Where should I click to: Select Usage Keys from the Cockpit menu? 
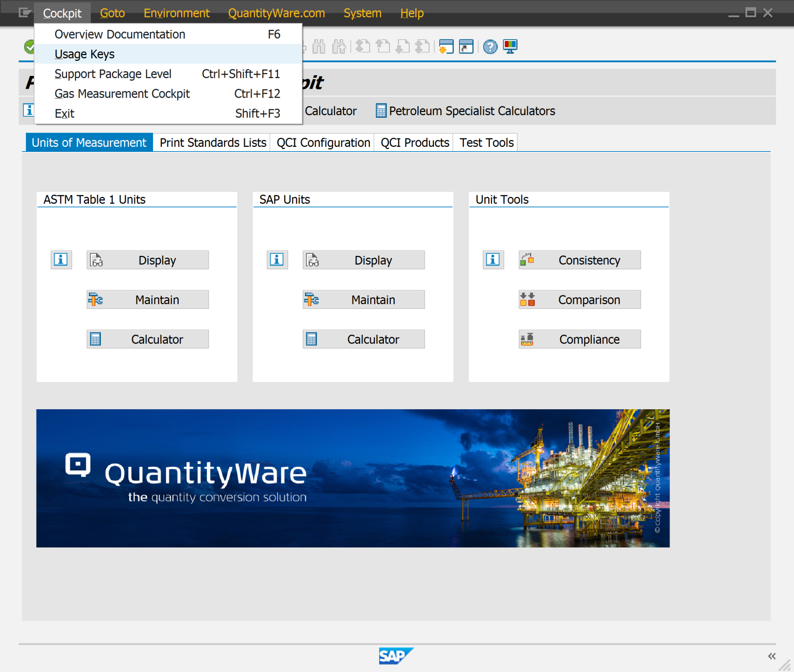tap(85, 54)
